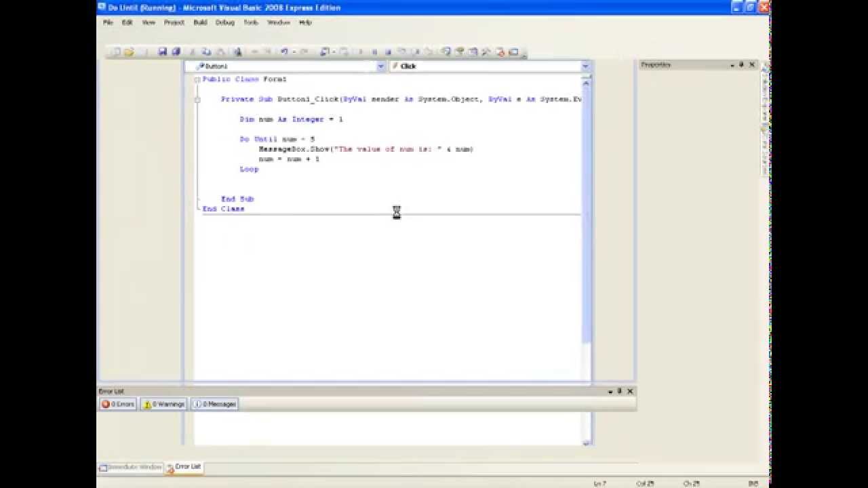Click the Save All toolbar icon
Viewport: 868px width, 488px height.
click(176, 52)
